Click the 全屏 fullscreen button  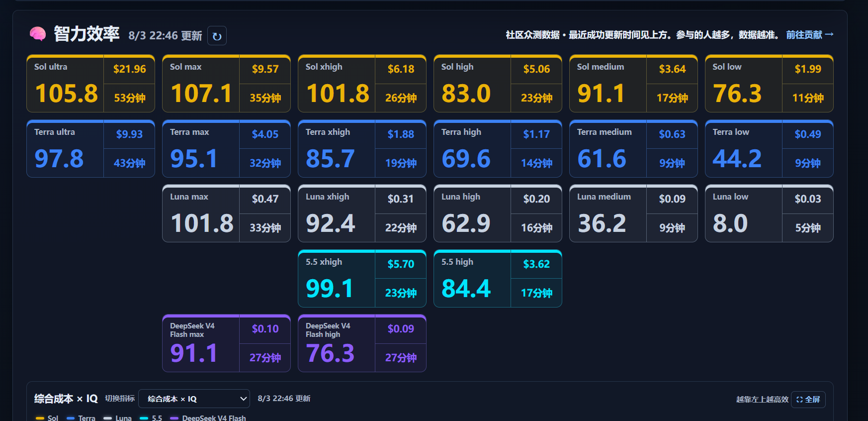[808, 400]
